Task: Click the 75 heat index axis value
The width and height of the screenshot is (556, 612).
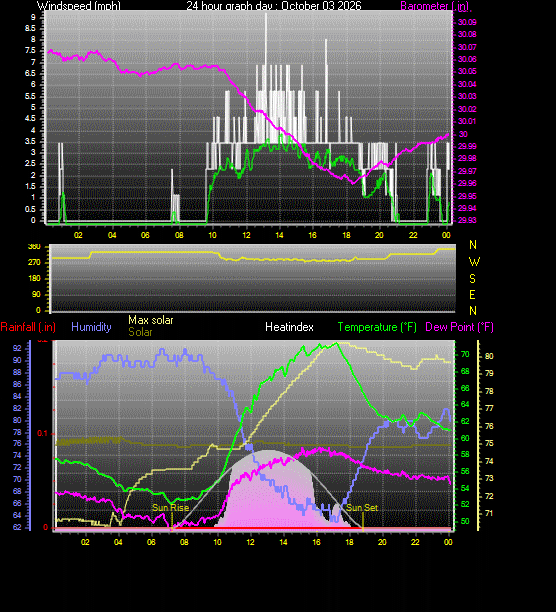Action: 489,443
